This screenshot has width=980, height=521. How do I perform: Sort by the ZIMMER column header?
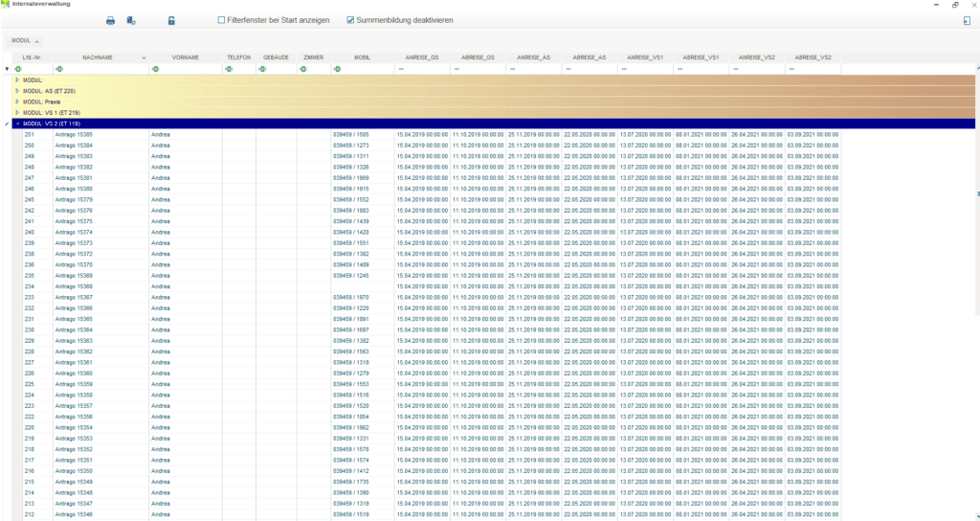pyautogui.click(x=314, y=57)
